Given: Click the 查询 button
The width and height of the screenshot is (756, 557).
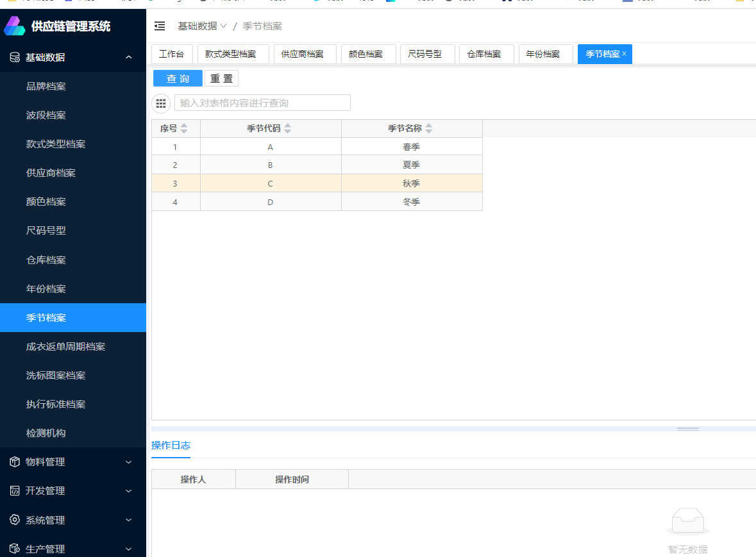Looking at the screenshot, I should [178, 79].
